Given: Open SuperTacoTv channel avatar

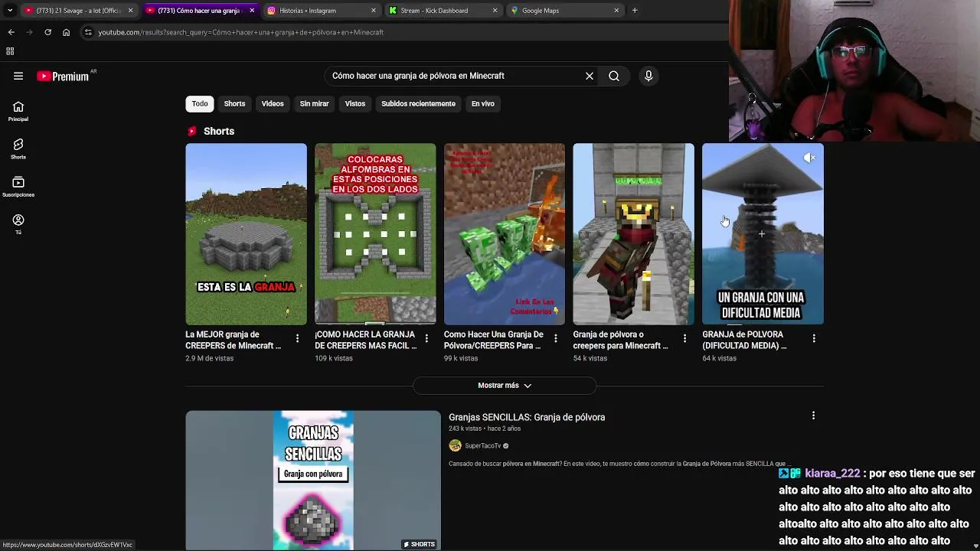Looking at the screenshot, I should click(x=455, y=445).
